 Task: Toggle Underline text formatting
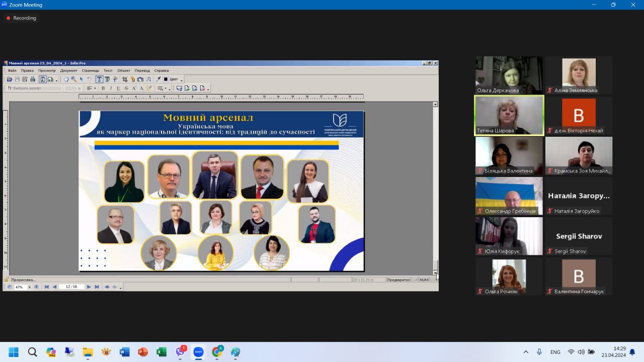(118, 88)
